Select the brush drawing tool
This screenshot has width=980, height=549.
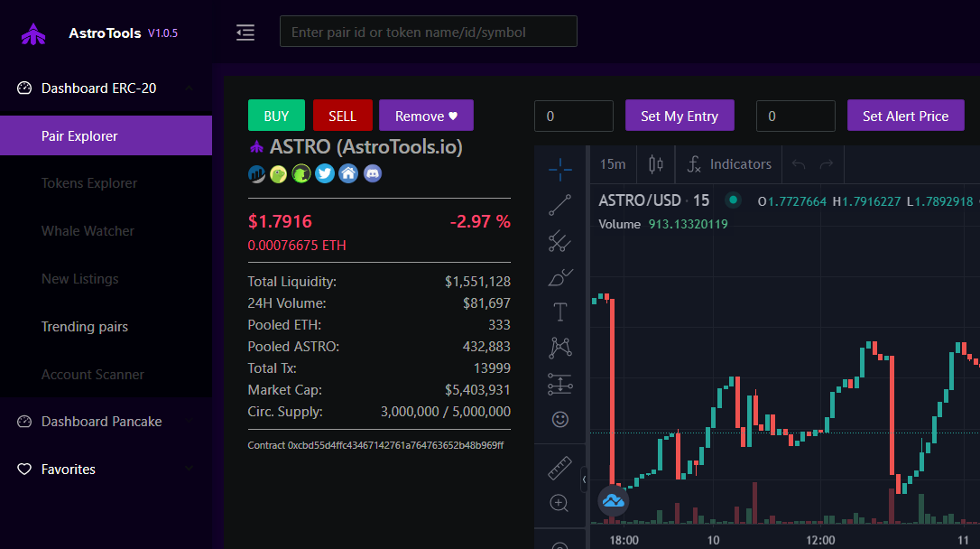click(560, 277)
